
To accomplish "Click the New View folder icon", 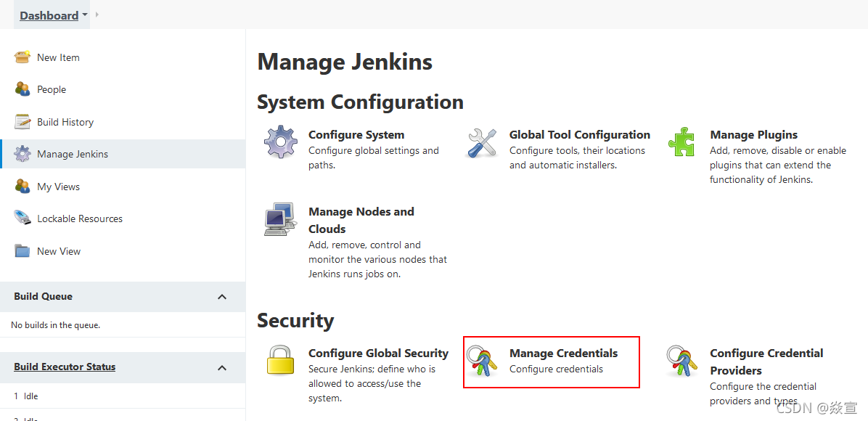I will [x=22, y=251].
